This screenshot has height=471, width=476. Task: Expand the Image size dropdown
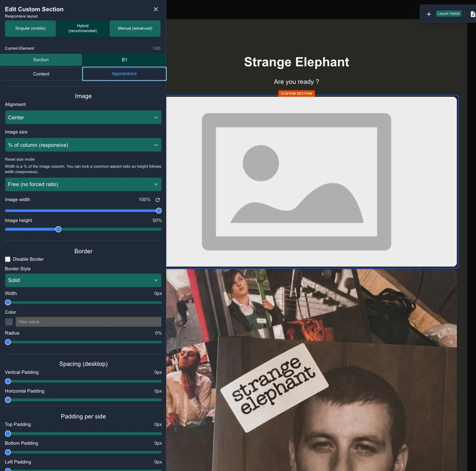[83, 145]
